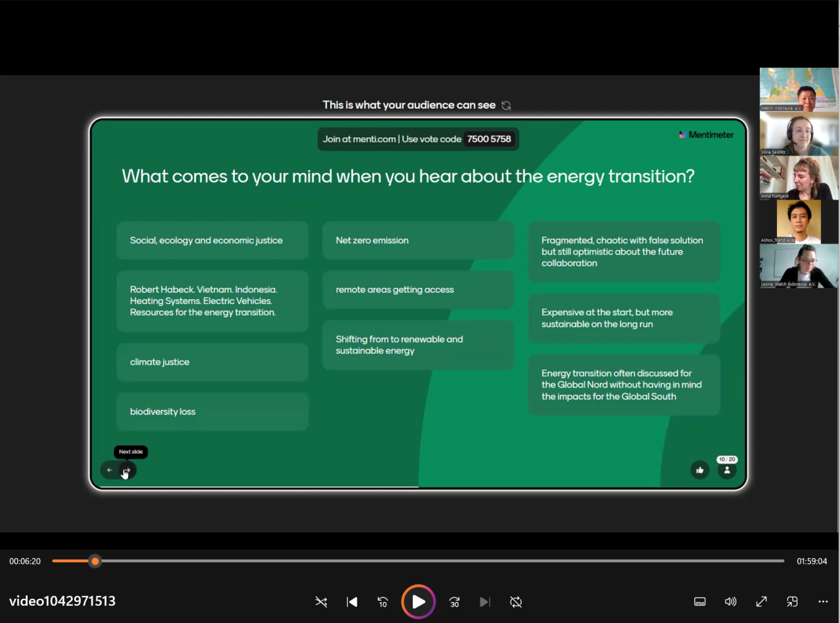Select the "climate justice" response card
840x623 pixels.
(x=212, y=362)
